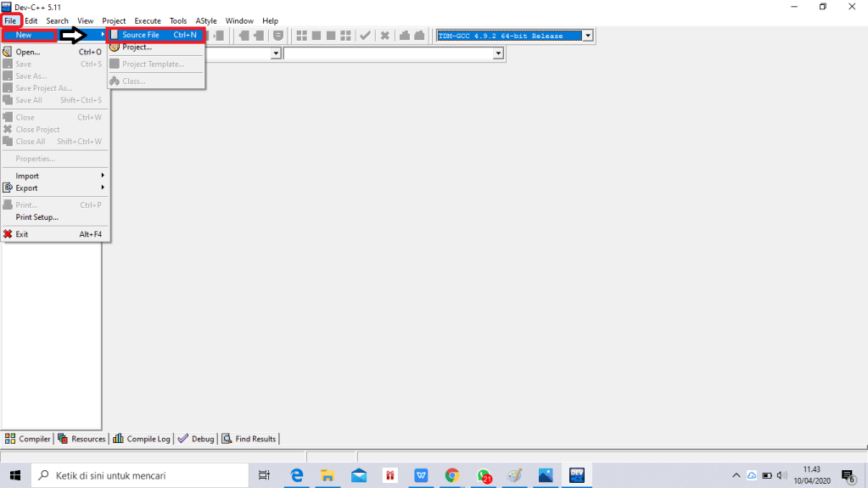Expand the TDM-GCC compiler selection dropdown
The image size is (868, 488).
[x=587, y=36]
